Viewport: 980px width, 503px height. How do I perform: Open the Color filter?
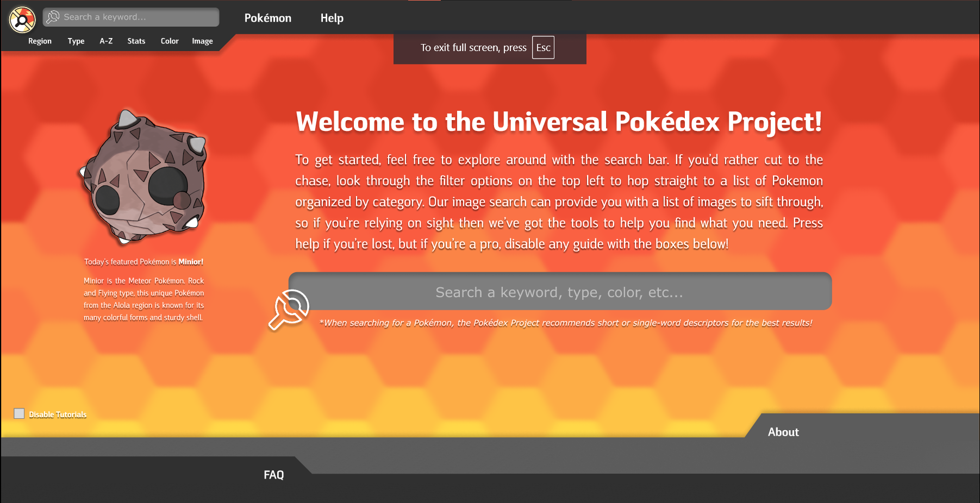170,41
